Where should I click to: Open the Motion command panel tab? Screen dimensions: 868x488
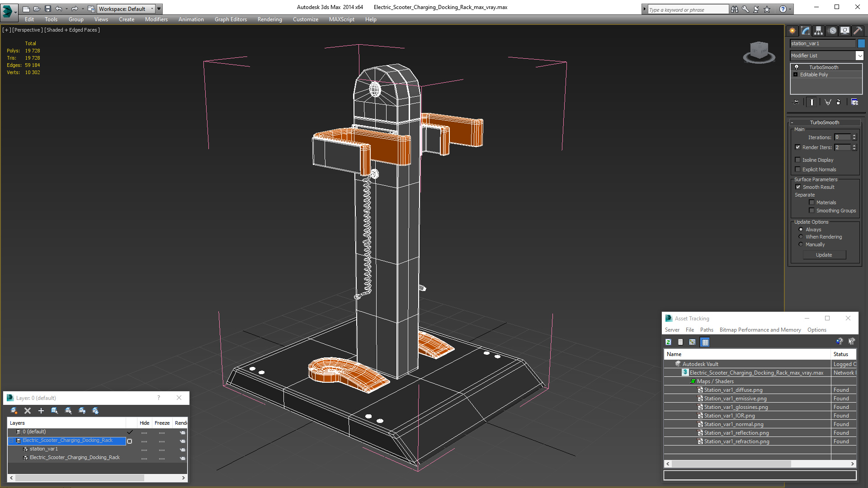[x=832, y=31]
